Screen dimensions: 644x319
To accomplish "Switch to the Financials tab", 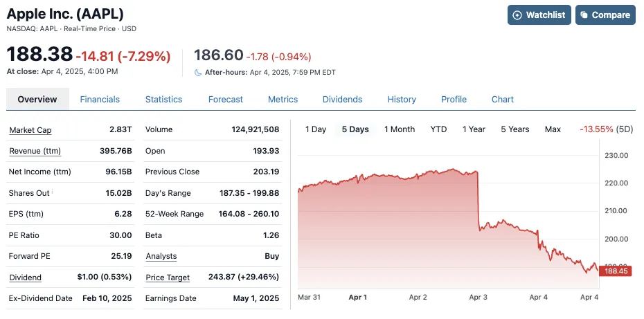I will (x=100, y=99).
